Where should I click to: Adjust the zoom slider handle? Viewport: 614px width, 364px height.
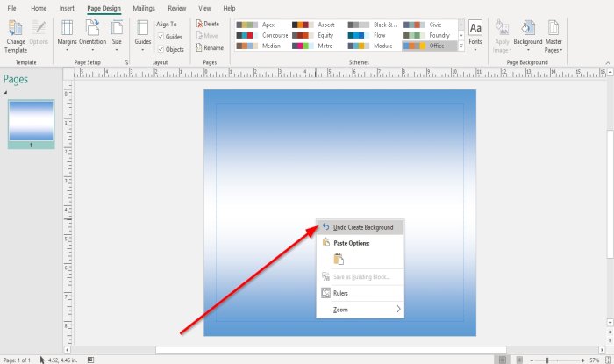(547, 360)
